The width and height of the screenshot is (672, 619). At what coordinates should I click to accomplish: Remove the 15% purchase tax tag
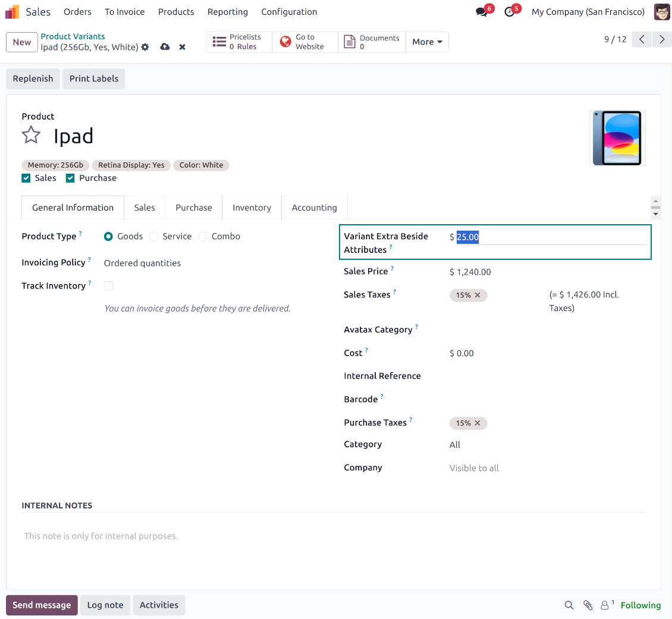pyautogui.click(x=478, y=423)
